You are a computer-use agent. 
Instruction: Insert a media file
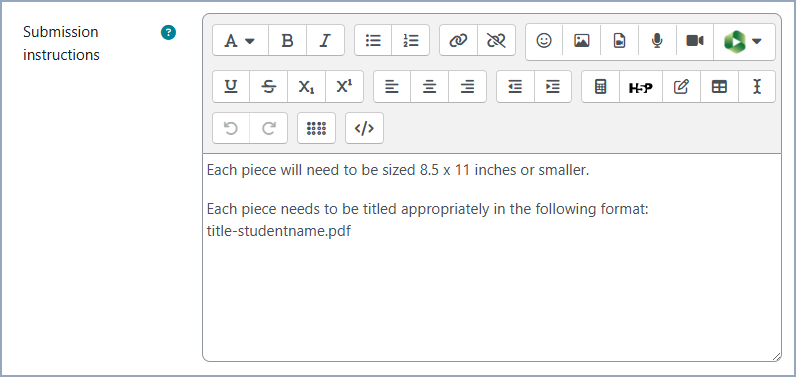pos(619,40)
